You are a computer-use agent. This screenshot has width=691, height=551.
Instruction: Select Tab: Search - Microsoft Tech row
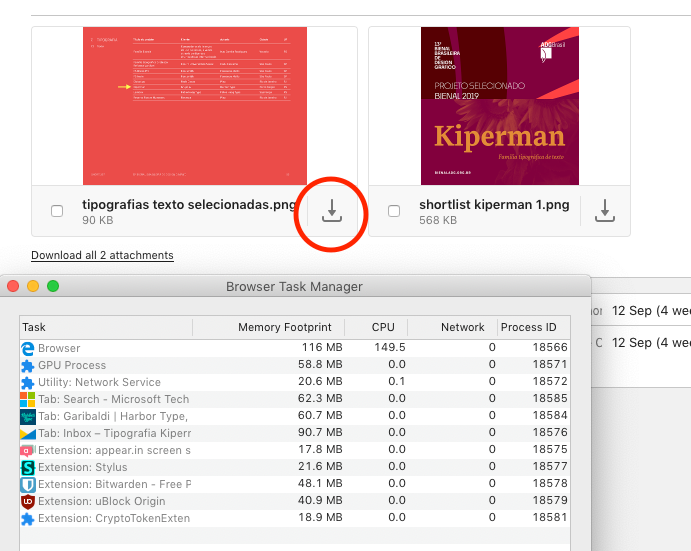[295, 399]
